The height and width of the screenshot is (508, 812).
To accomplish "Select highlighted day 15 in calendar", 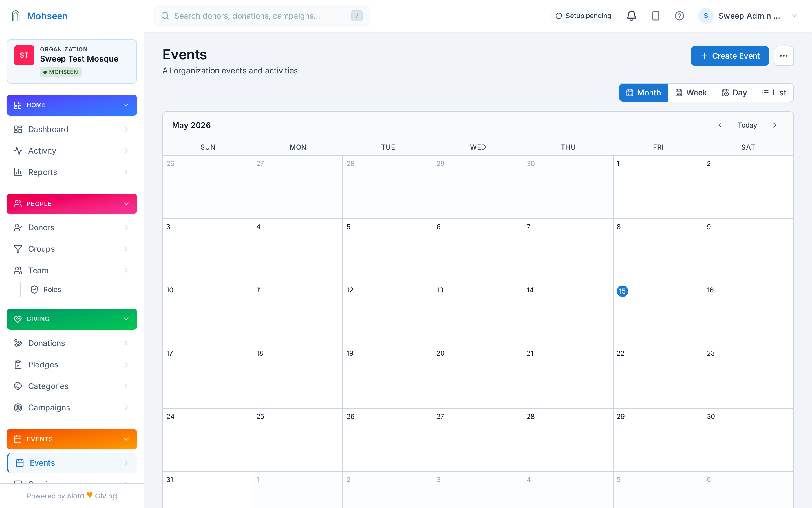I will 622,291.
